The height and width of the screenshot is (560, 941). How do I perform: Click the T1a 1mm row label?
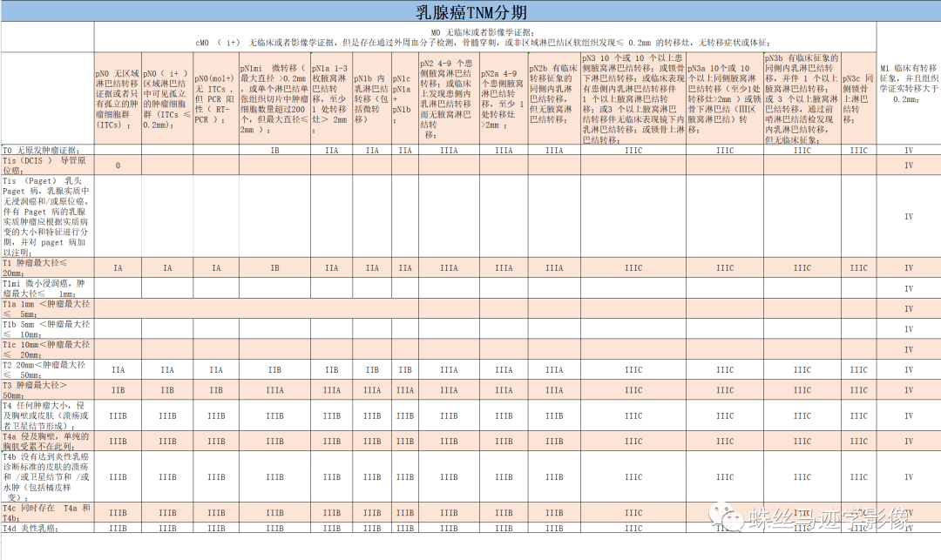click(x=47, y=308)
